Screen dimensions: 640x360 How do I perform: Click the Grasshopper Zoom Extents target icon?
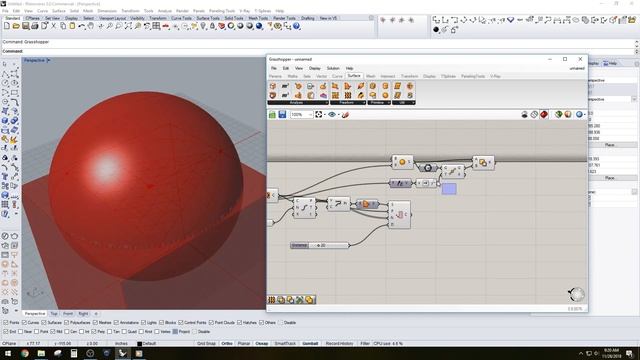point(319,115)
